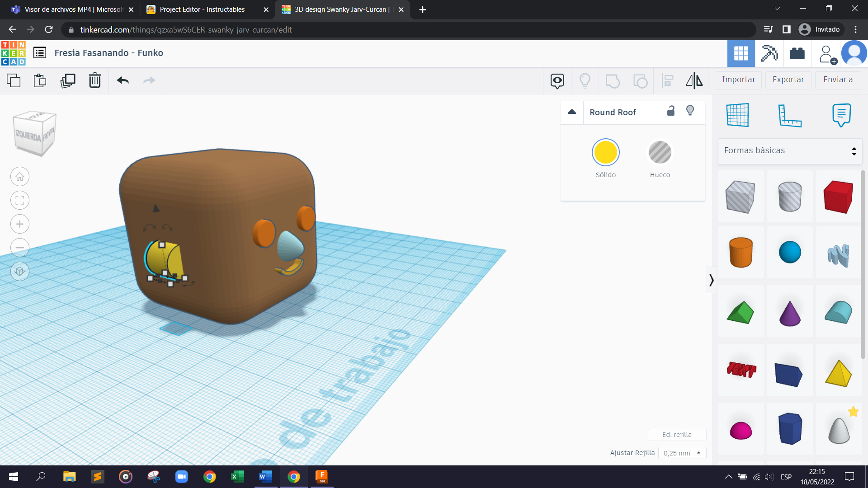Delete the selected shape with the trash icon
This screenshot has height=488, width=868.
point(95,80)
